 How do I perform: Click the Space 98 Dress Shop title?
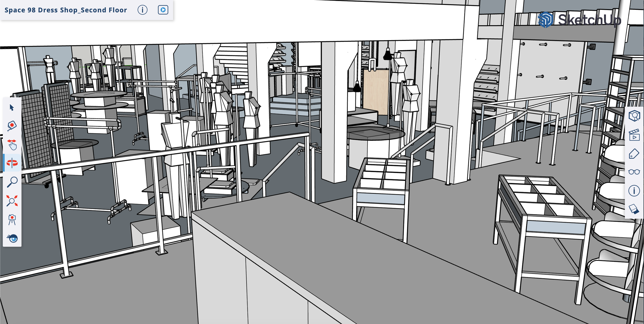(66, 10)
